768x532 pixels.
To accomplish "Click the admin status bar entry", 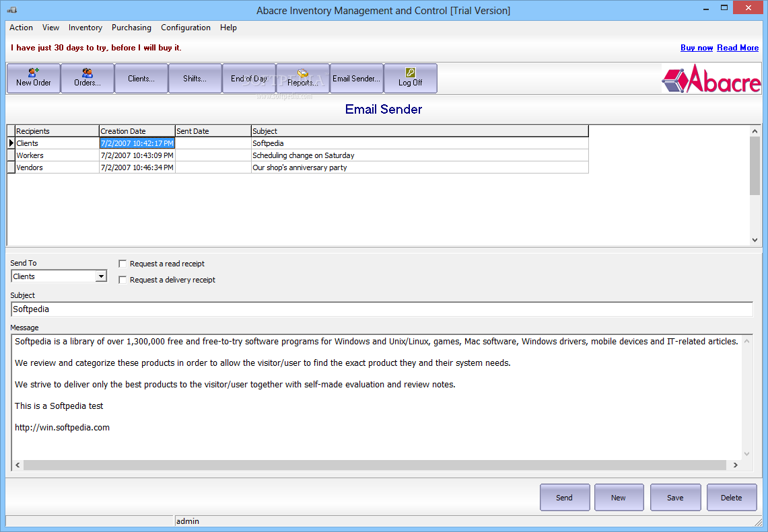I will click(x=188, y=521).
